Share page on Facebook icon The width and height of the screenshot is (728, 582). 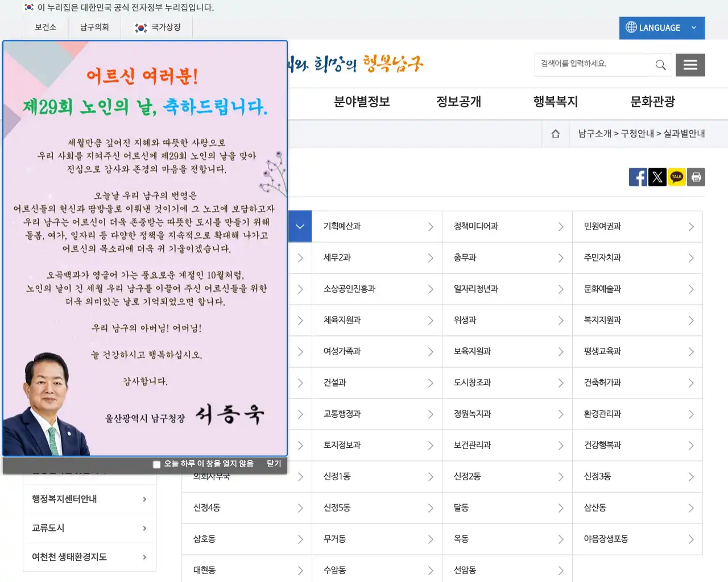tap(638, 177)
